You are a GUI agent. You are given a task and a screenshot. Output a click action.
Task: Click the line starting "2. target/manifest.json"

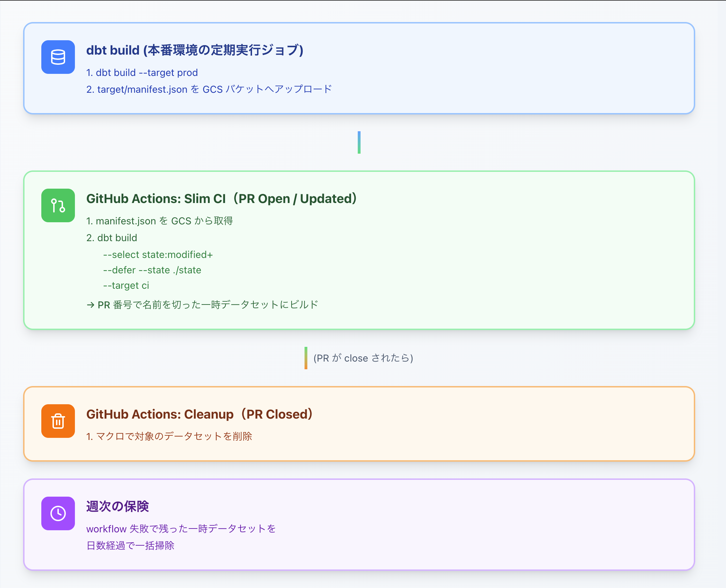[x=209, y=89]
